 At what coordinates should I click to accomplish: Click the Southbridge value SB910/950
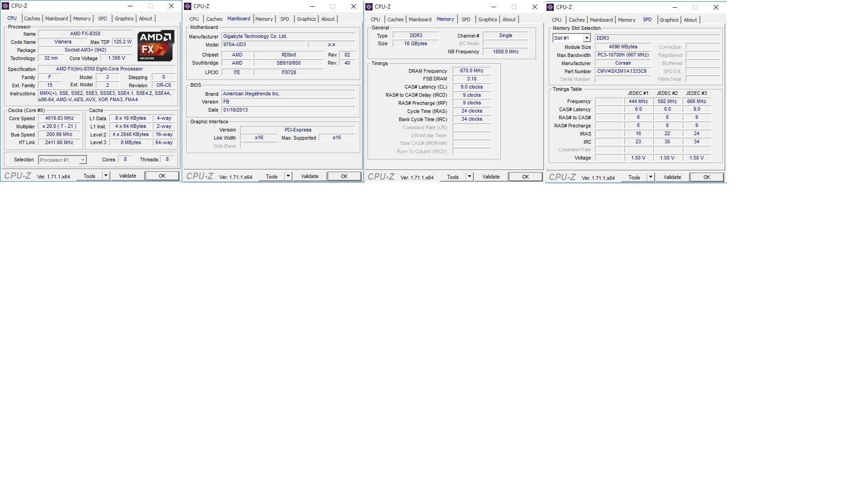point(288,63)
